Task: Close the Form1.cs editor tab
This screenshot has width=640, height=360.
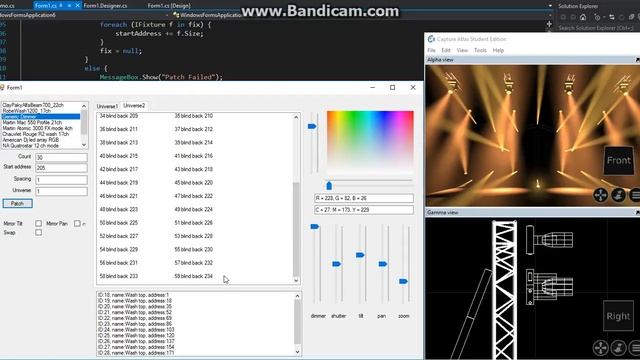Action: pyautogui.click(x=77, y=6)
